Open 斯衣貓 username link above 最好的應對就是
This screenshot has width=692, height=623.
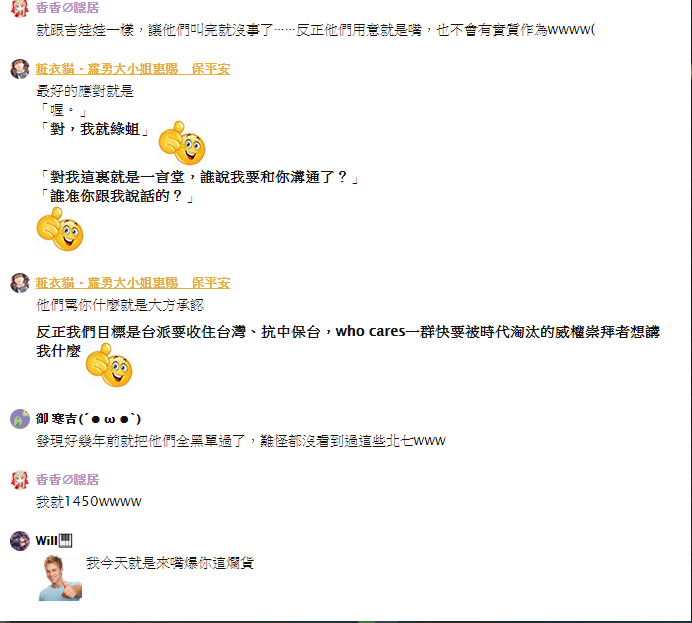click(133, 69)
